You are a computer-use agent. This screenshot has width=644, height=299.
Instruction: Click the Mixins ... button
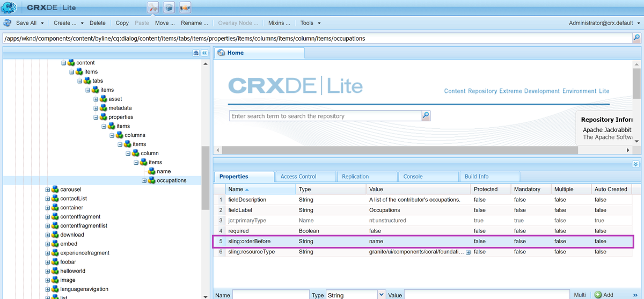[x=279, y=23]
